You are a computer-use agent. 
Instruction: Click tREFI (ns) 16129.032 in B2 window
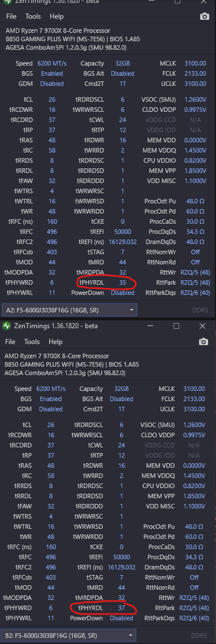pos(122,567)
